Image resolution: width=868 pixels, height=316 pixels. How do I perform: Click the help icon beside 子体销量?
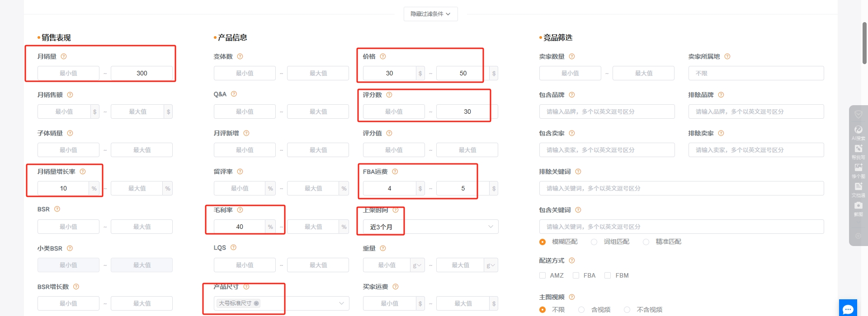(70, 133)
